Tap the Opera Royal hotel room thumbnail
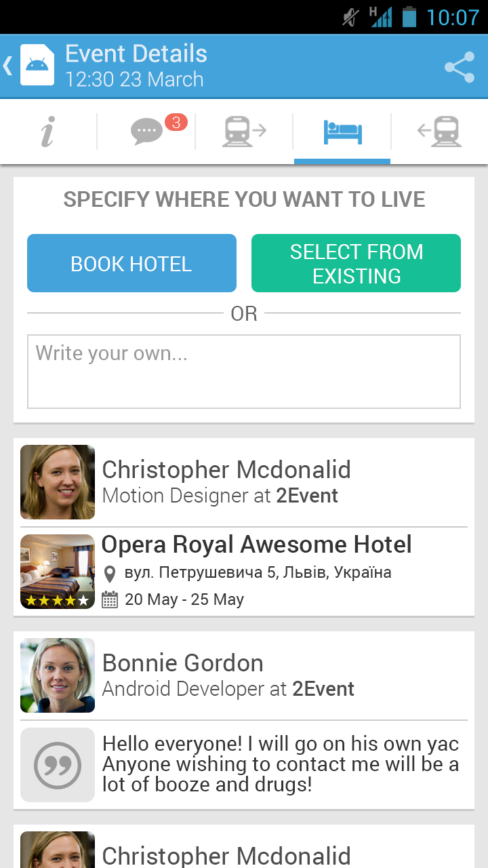488x868 pixels. (x=58, y=572)
